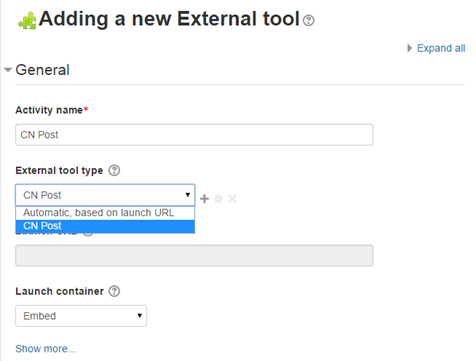Image resolution: width=476 pixels, height=361 pixels.
Task: Click the green puzzle piece External tool icon
Action: tap(27, 21)
